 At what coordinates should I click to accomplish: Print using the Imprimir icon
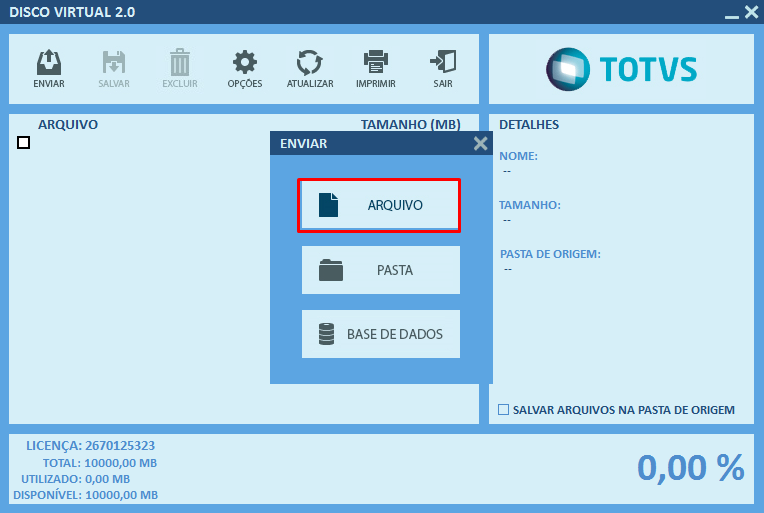click(x=376, y=69)
